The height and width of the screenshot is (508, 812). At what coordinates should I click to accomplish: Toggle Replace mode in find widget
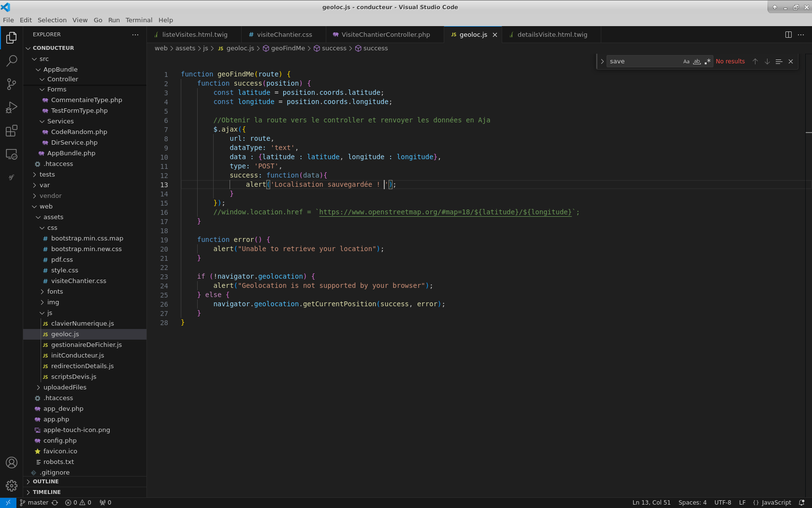602,61
